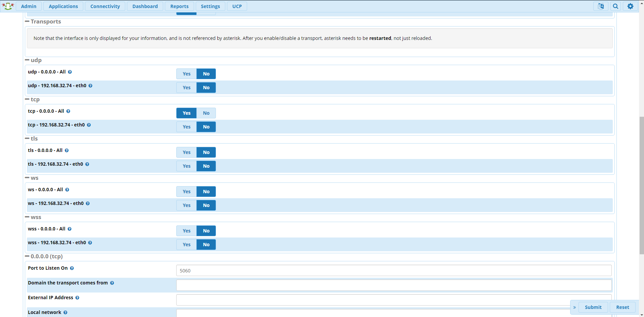Open the Reports menu

(179, 6)
